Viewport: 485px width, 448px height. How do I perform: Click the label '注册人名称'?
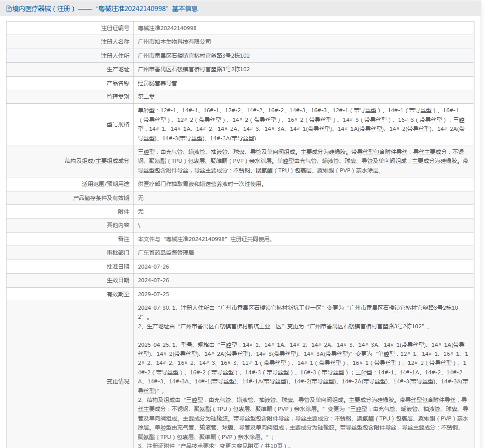[115, 42]
